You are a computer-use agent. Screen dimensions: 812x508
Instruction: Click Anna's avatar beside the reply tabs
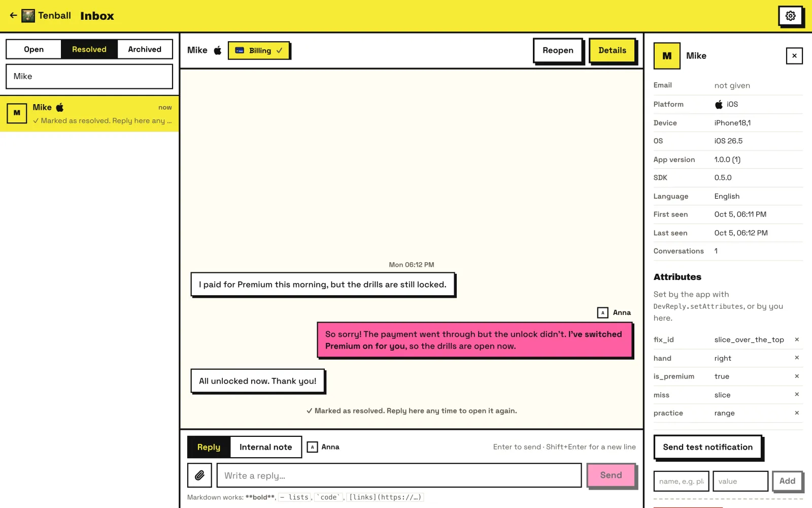point(313,447)
